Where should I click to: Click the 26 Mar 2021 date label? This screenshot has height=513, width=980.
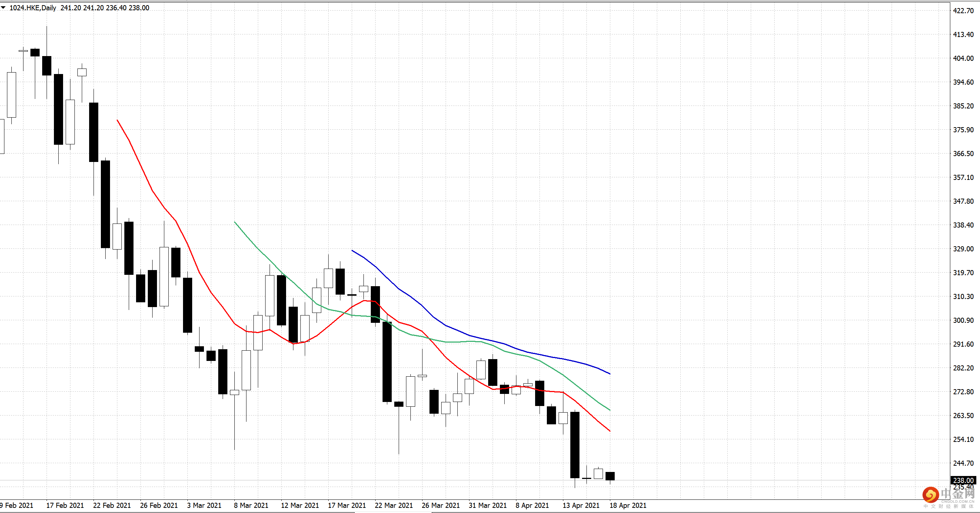(x=440, y=505)
